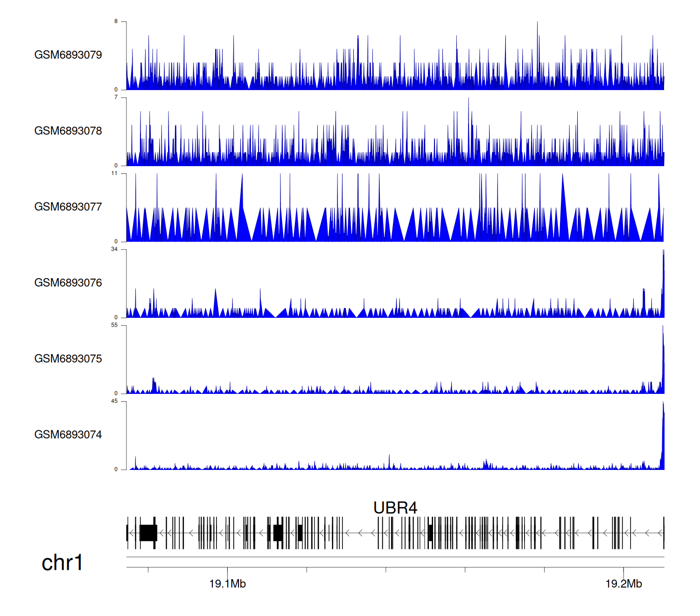Screen dimensions: 700x616
Task: Select the y-axis maximum value 45
Action: (114, 401)
